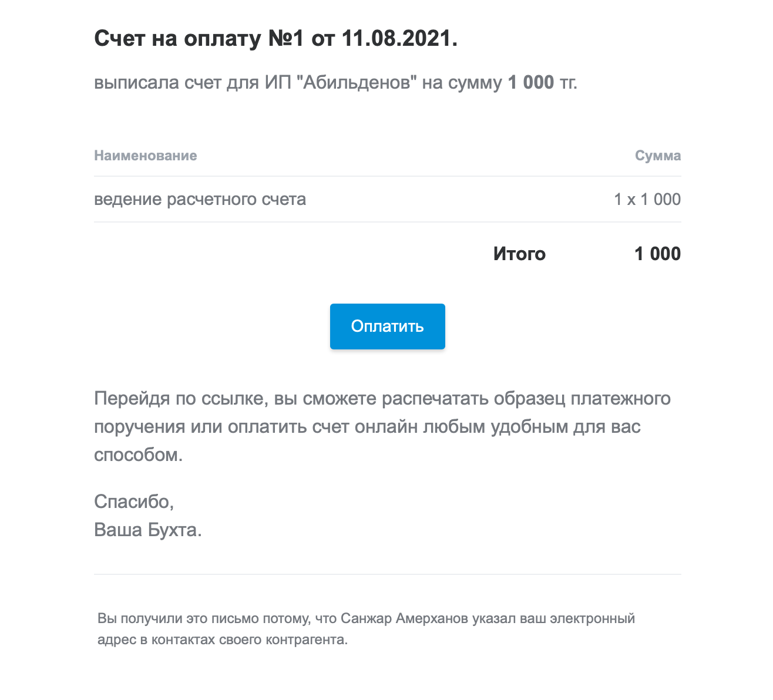Click the line mentioning оплатить счет онлайн
This screenshot has height=700, width=773.
pyautogui.click(x=367, y=426)
